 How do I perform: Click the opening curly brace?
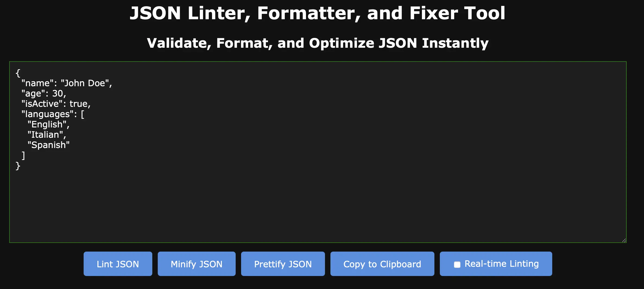tap(18, 73)
